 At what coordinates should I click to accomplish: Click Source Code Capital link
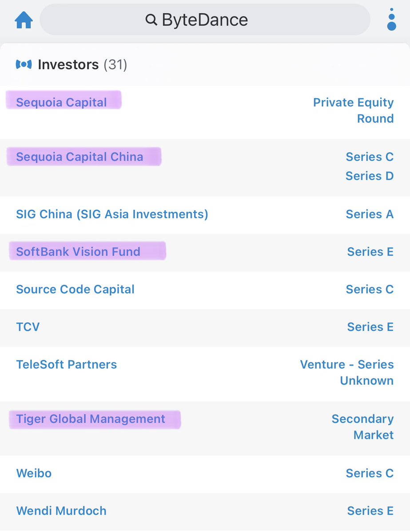tap(75, 290)
